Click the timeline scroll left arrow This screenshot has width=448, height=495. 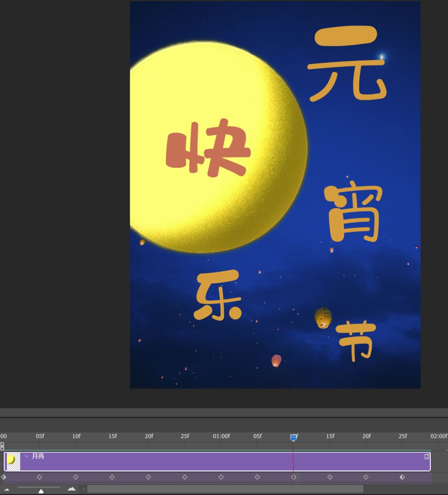click(84, 489)
